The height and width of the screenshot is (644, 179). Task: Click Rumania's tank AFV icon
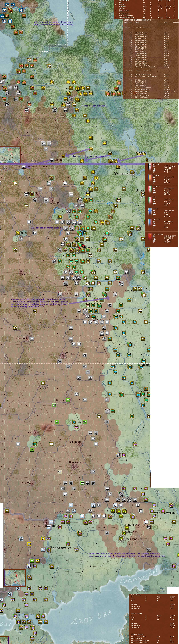154,181
